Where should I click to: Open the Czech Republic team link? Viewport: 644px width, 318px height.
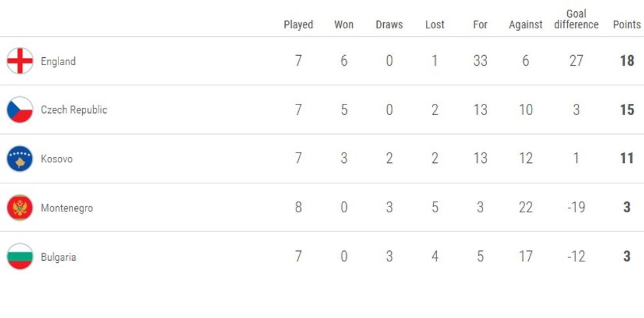pos(74,110)
